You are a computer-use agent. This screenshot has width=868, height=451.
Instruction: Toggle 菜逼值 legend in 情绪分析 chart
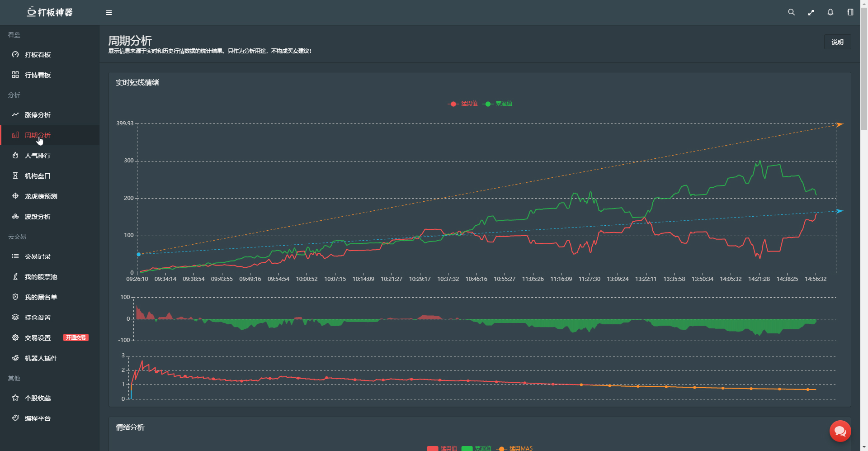coord(476,448)
